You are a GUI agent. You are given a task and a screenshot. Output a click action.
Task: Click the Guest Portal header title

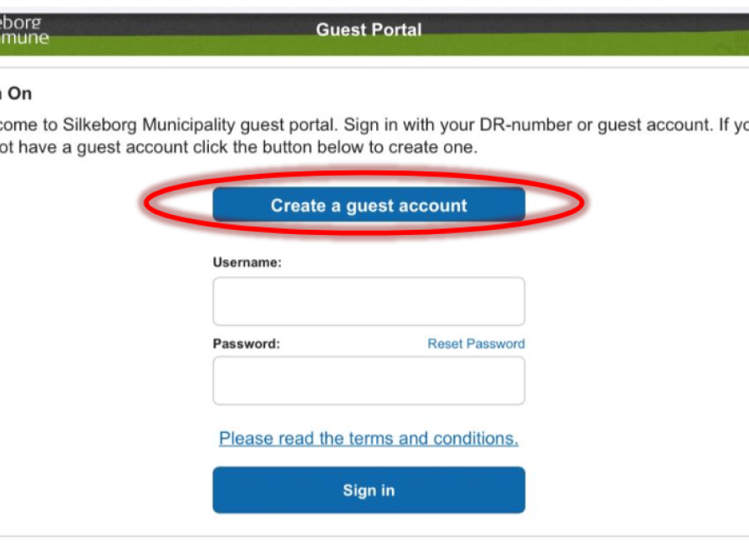tap(369, 30)
